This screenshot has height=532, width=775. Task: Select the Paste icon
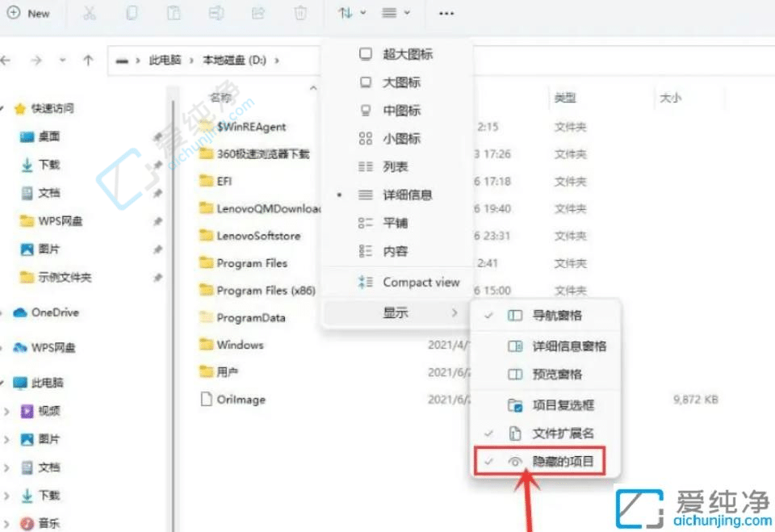pyautogui.click(x=173, y=14)
